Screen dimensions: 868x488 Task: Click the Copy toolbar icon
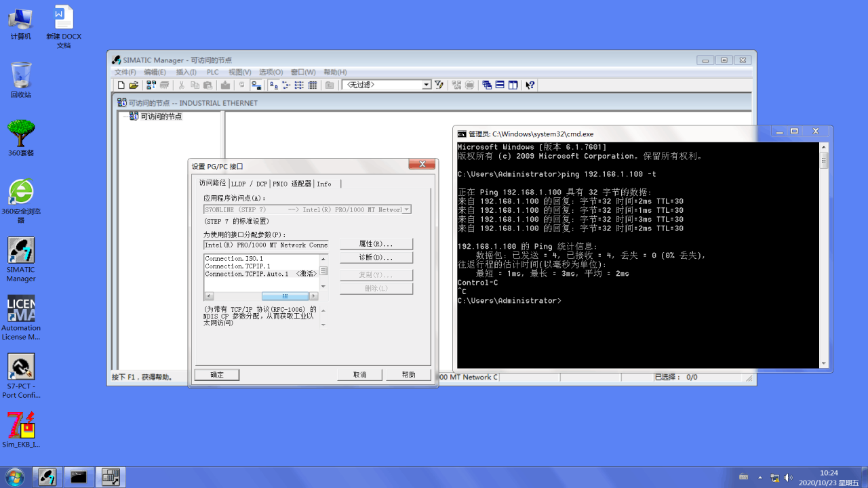pos(195,85)
